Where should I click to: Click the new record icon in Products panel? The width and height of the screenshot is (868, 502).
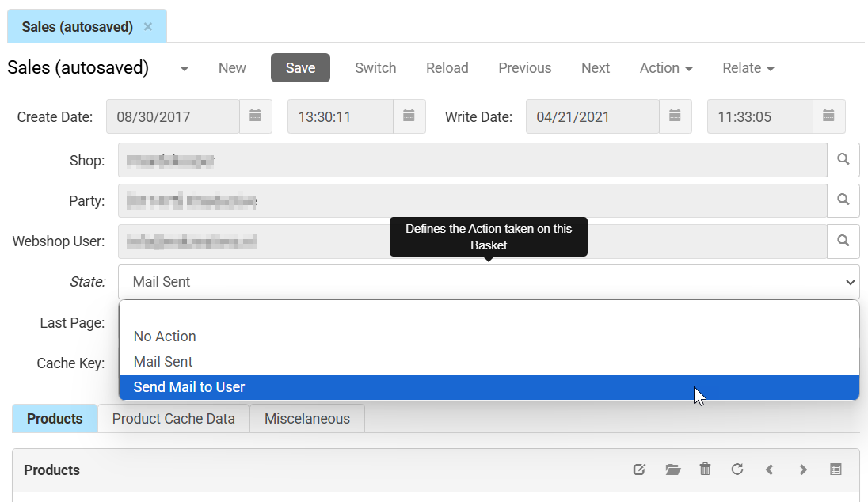[x=639, y=470]
